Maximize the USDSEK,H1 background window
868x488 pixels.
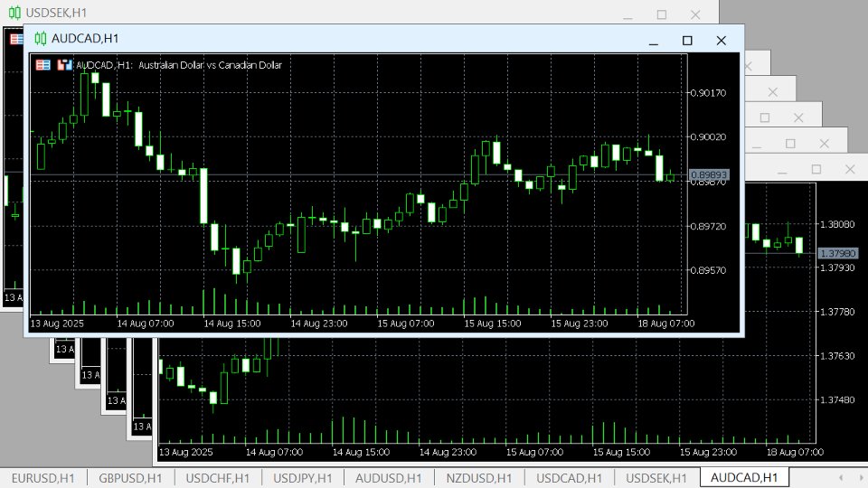pos(662,15)
